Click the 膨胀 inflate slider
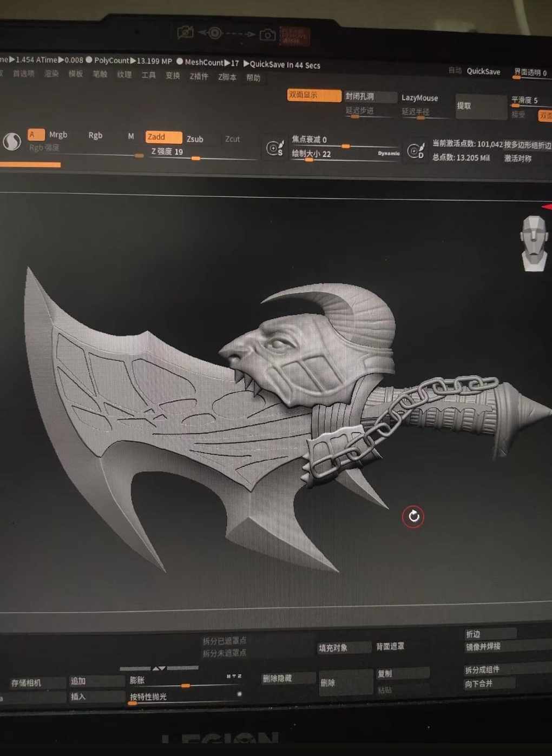This screenshot has height=756, width=552. (x=186, y=680)
